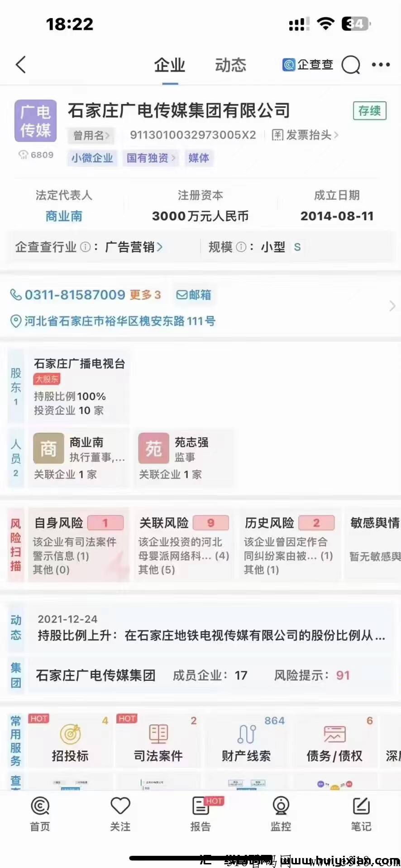Switch to the 动态 tab

230,65
